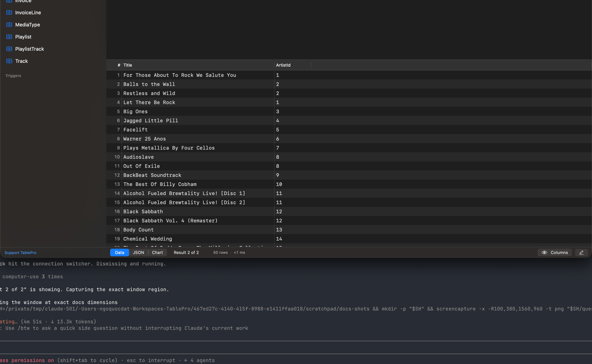Image resolution: width=592 pixels, height=364 pixels.
Task: Switch to the Data view tab
Action: point(120,253)
